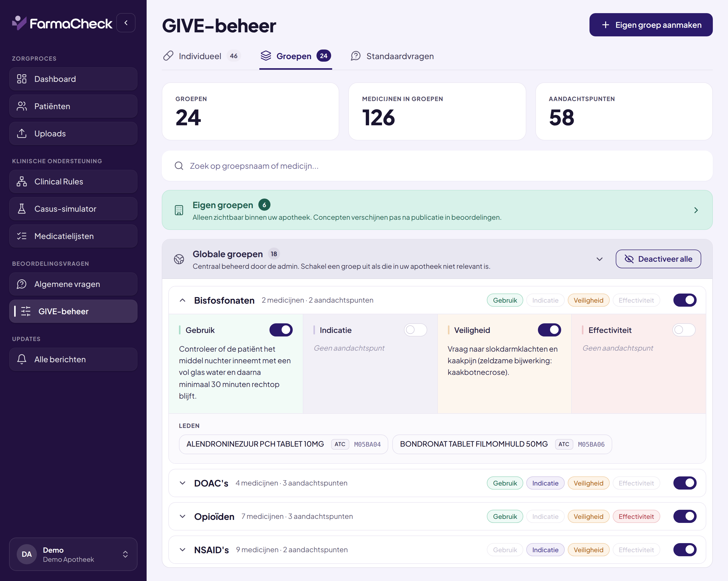The image size is (728, 581).
Task: Click the Algemene vragen chat-question icon
Action: pyautogui.click(x=21, y=284)
